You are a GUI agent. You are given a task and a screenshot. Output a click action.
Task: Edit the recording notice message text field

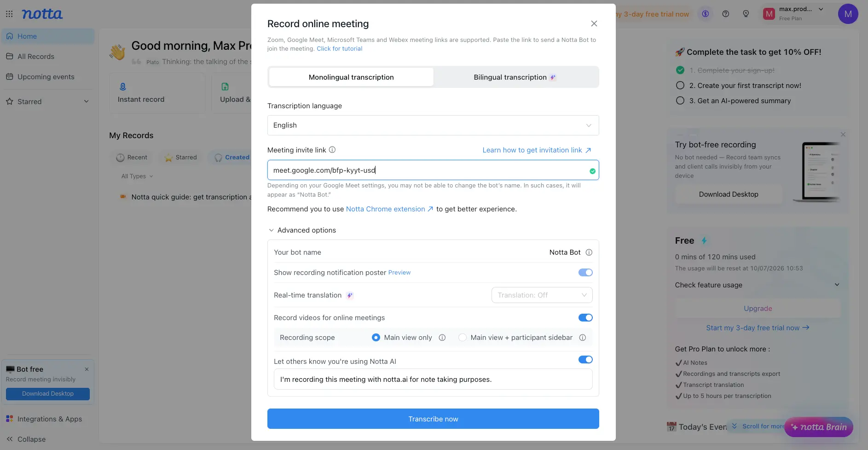433,379
